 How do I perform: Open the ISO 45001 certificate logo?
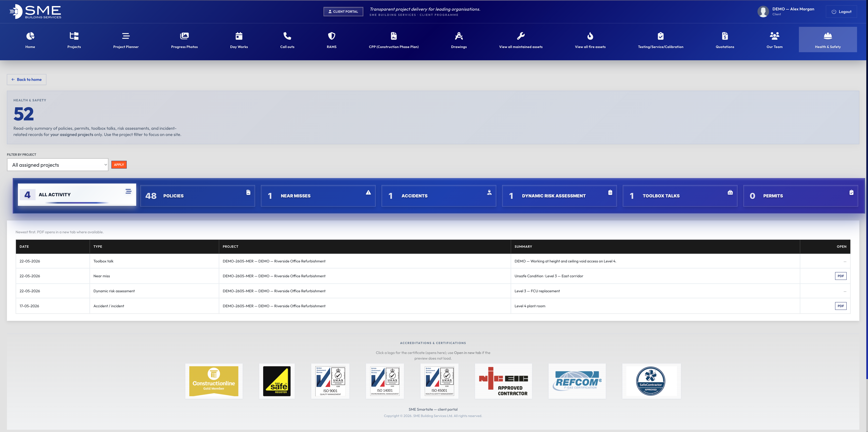[x=439, y=381]
